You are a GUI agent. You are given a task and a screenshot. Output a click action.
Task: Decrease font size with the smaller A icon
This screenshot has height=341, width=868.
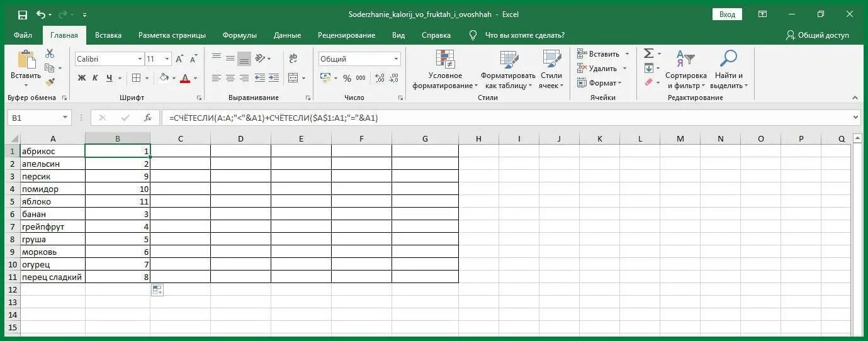193,59
